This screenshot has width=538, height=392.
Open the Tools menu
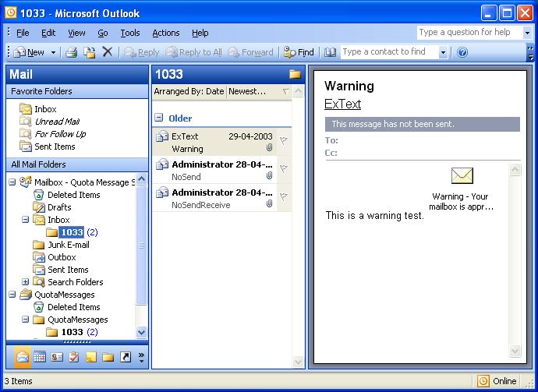tap(130, 33)
